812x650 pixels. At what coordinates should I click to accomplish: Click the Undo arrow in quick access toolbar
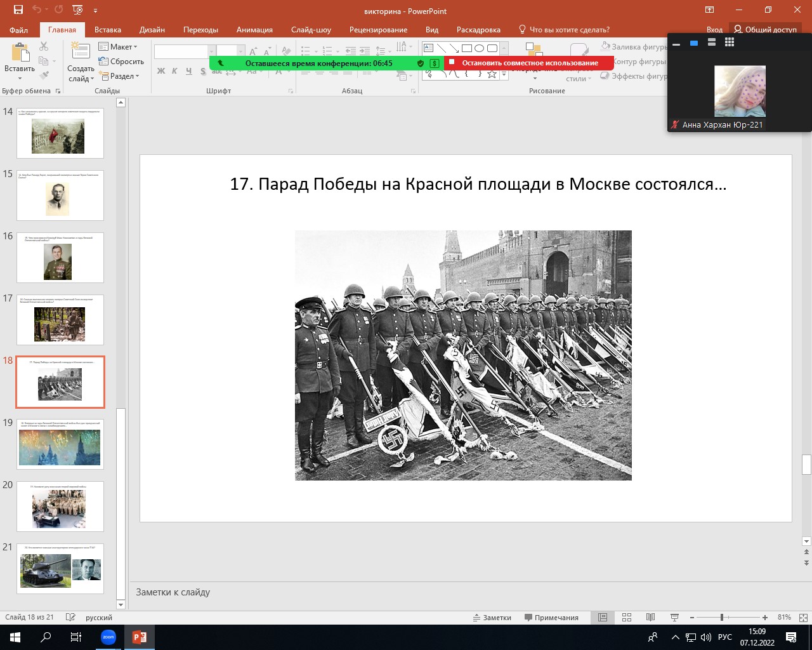click(x=37, y=10)
